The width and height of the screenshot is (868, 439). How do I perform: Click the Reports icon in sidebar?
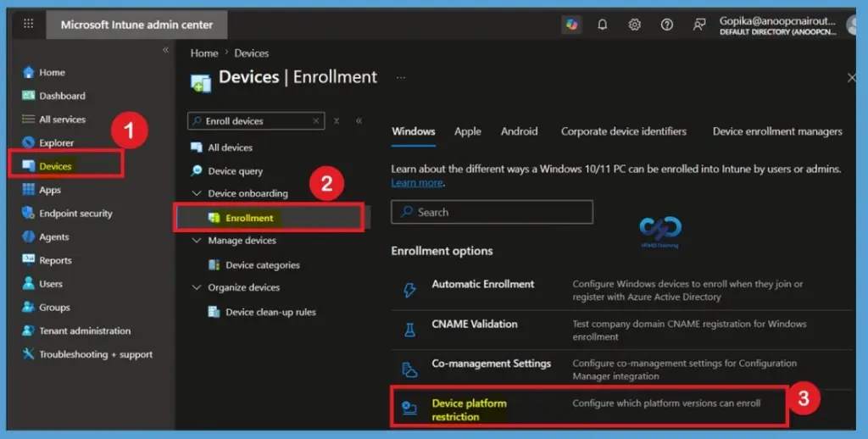28,260
